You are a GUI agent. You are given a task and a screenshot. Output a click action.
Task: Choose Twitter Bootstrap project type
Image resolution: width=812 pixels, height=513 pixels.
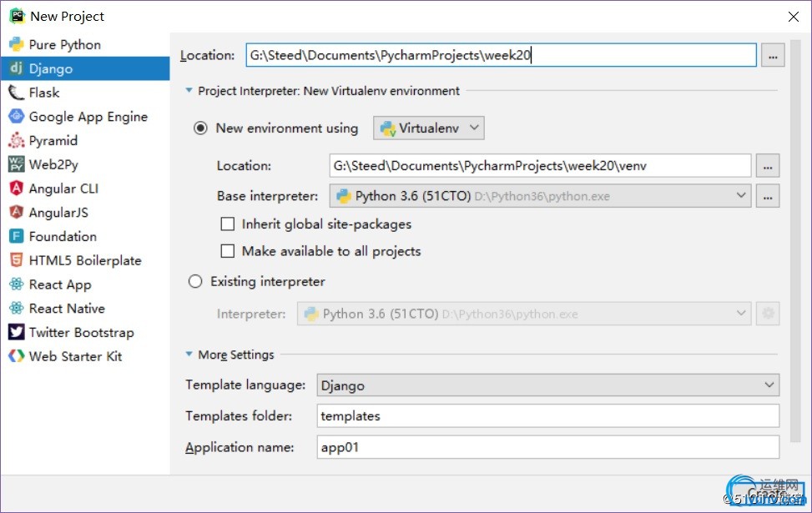pyautogui.click(x=81, y=332)
